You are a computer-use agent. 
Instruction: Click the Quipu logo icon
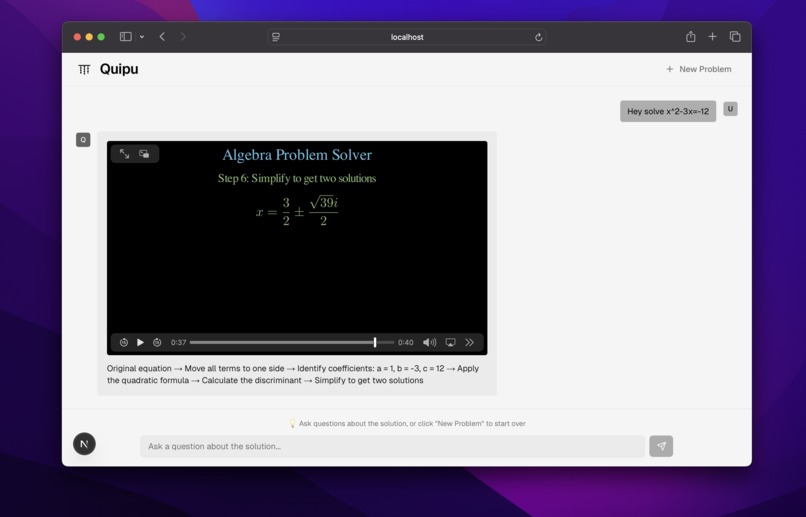click(84, 69)
